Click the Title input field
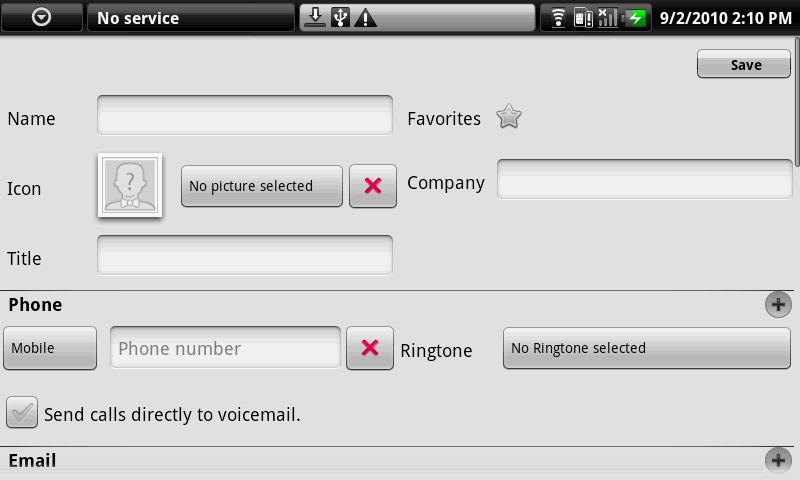Viewport: 800px width, 480px height. [x=245, y=256]
